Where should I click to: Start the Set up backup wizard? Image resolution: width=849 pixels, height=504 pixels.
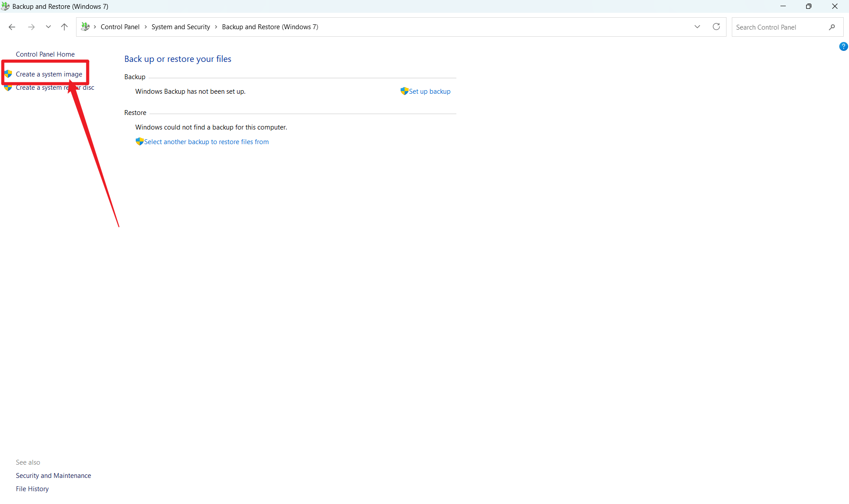pyautogui.click(x=429, y=92)
